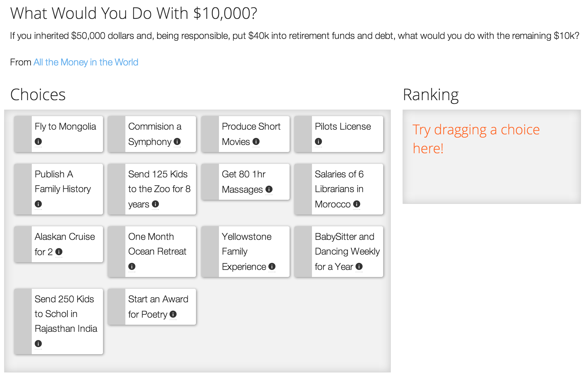Open info icon for Produce Short Movies
588x376 pixels.
click(x=256, y=141)
